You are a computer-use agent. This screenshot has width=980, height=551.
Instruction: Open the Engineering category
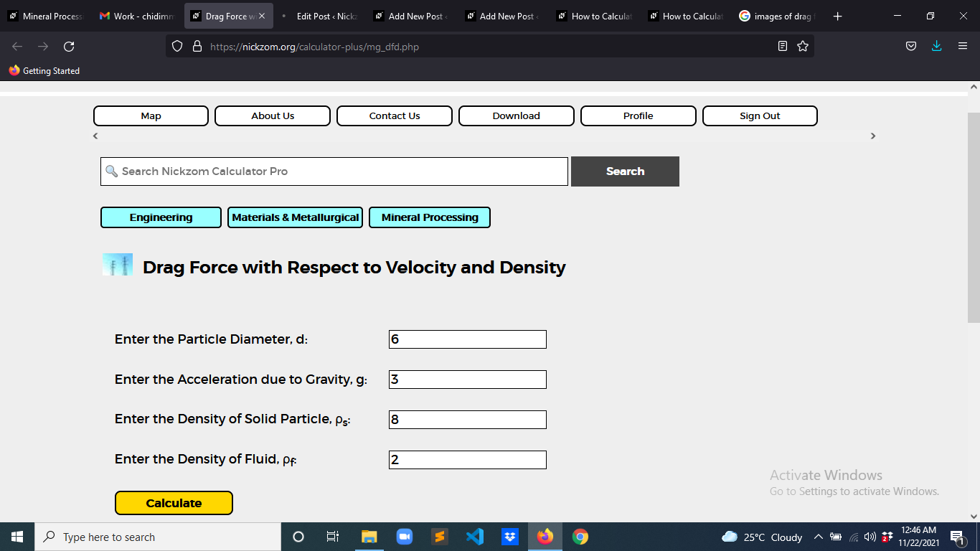click(x=161, y=217)
